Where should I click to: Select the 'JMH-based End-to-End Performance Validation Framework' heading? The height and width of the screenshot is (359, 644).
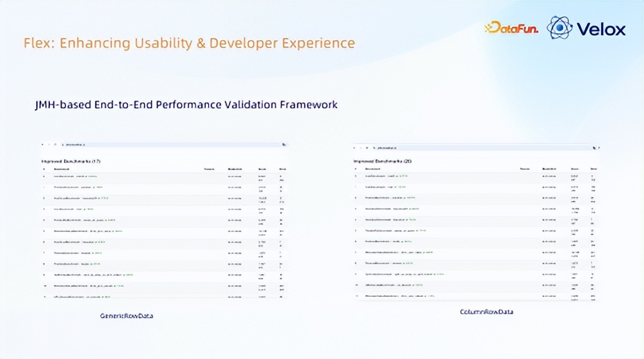tap(187, 105)
